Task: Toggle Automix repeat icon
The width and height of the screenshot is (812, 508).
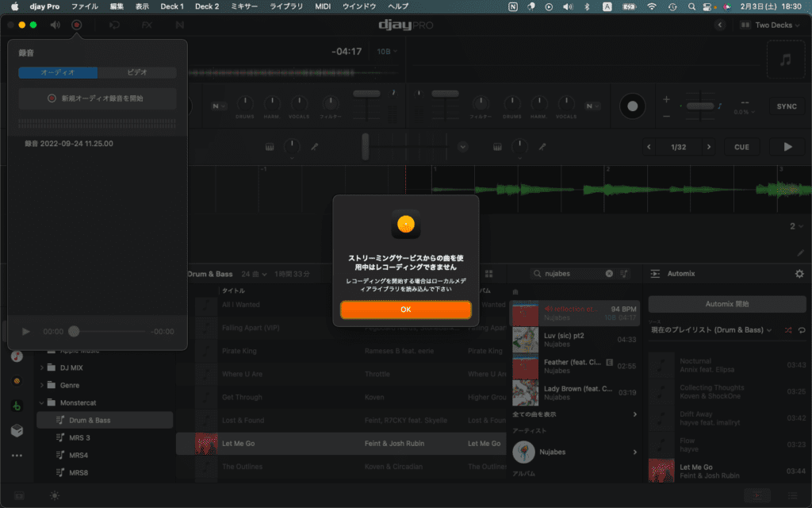Action: [801, 330]
